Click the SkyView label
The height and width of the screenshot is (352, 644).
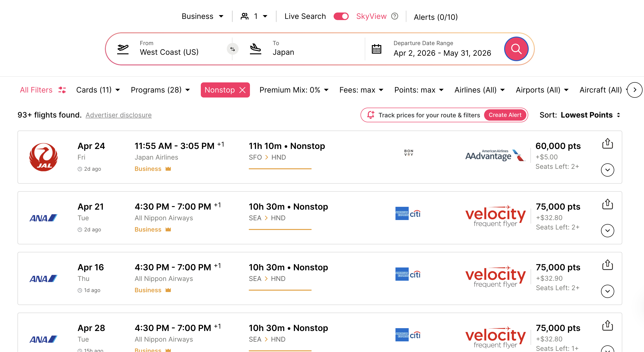pyautogui.click(x=371, y=16)
